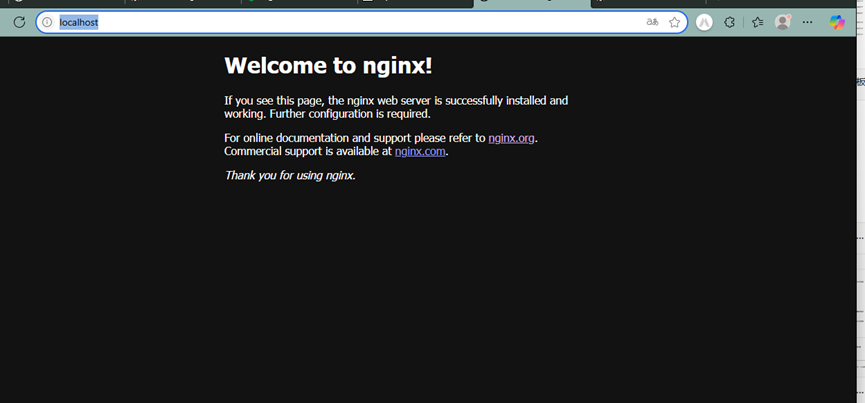The image size is (865, 403).
Task: Open site information icon beside localhost
Action: point(47,22)
